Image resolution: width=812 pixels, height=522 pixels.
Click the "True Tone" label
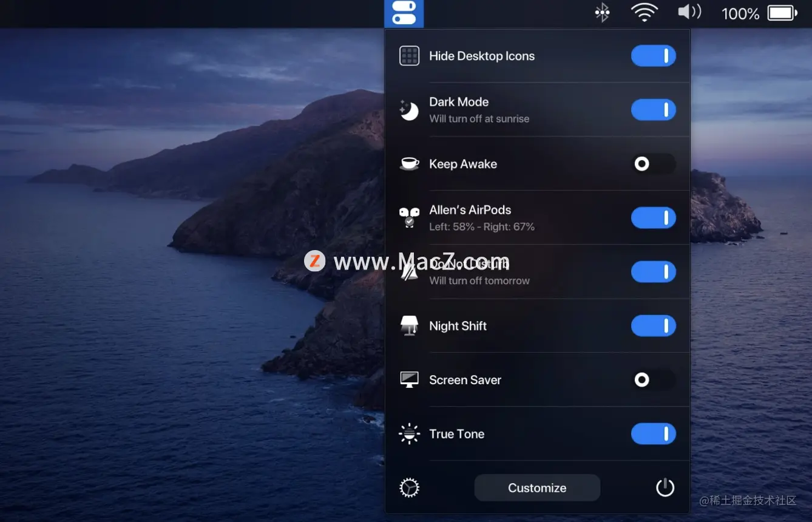click(x=457, y=434)
